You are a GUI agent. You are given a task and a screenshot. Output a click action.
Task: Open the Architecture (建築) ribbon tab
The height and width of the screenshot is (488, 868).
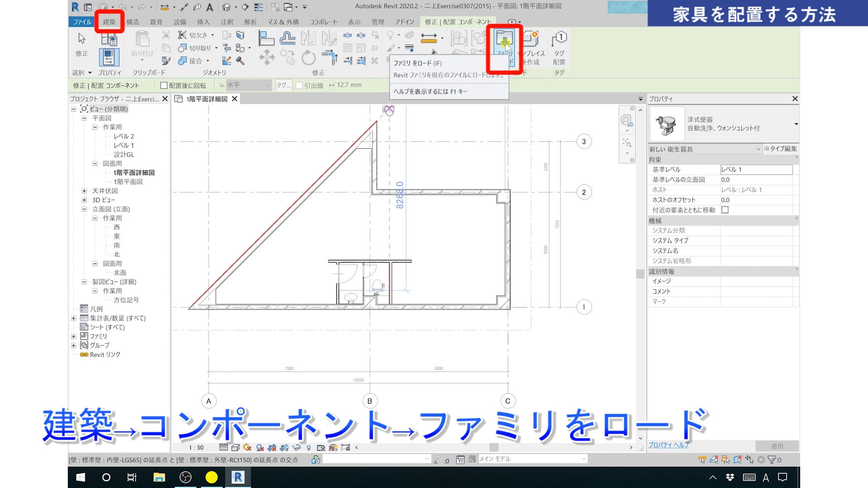click(x=109, y=22)
